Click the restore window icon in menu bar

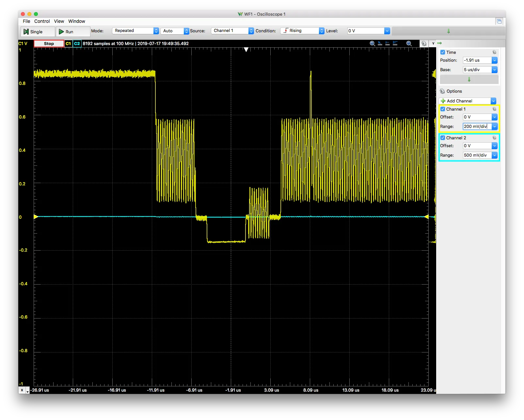[499, 22]
